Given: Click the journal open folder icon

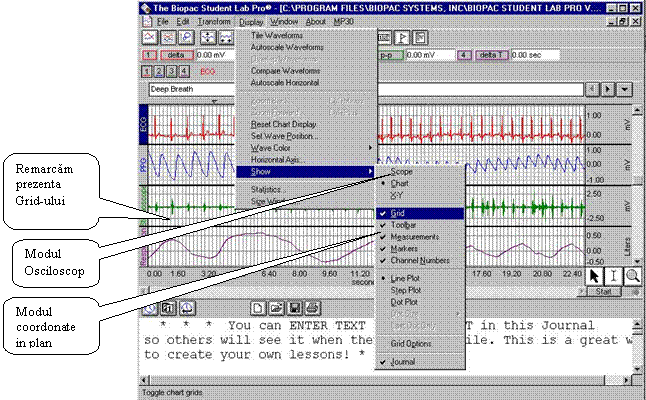Looking at the screenshot, I should (x=275, y=306).
